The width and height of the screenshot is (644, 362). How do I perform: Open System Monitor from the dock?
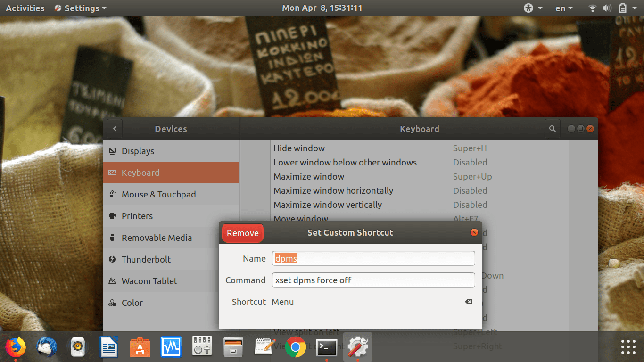click(x=171, y=347)
